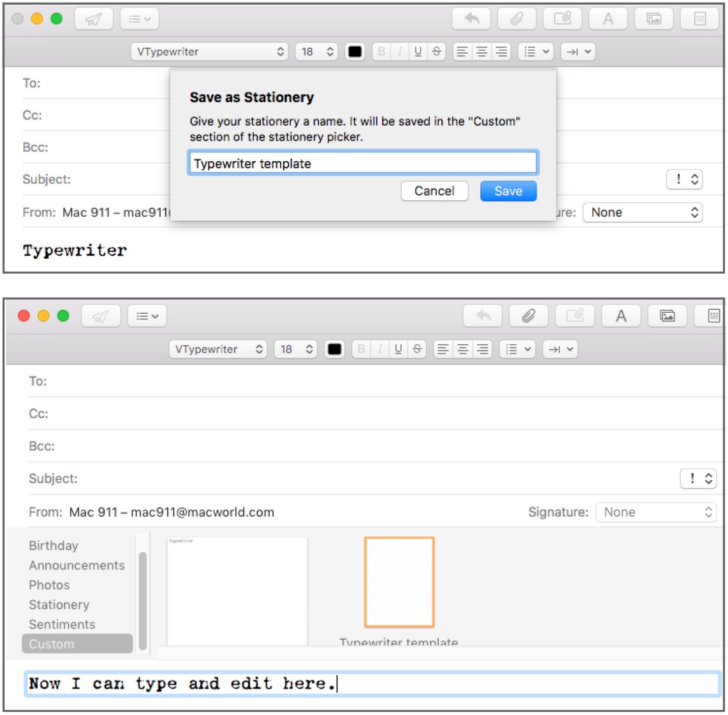Toggle Bold formatting in bottom window
This screenshot has height=715, width=728.
tap(361, 349)
